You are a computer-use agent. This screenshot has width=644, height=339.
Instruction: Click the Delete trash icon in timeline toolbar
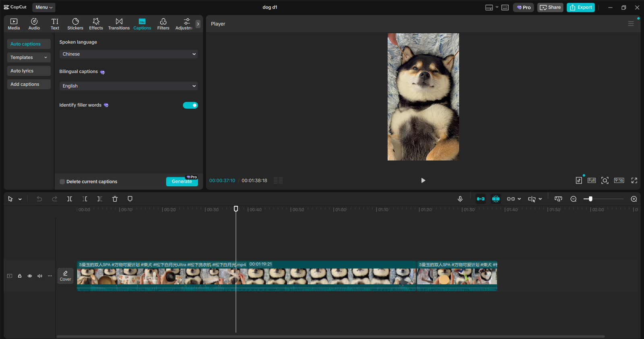point(115,199)
